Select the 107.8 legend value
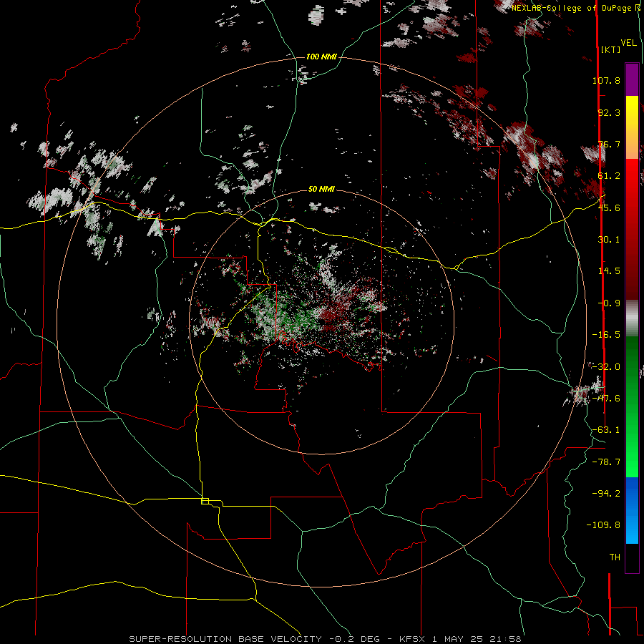The height and width of the screenshot is (644, 644). pyautogui.click(x=606, y=80)
